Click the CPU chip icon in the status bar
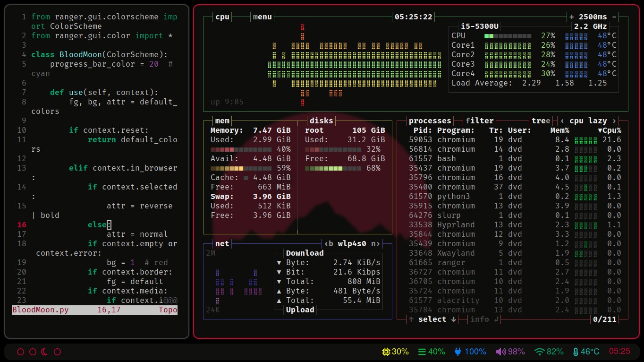This screenshot has width=644, height=362. click(x=386, y=352)
